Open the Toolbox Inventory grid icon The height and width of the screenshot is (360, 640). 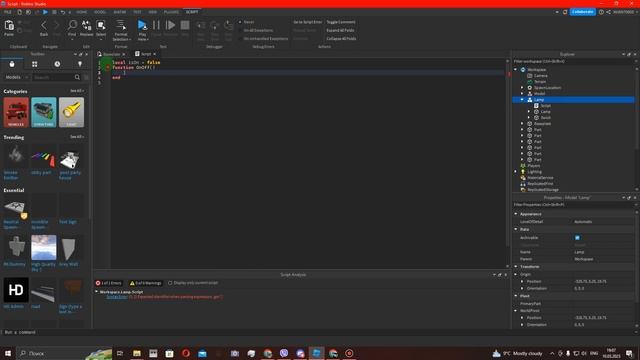(35, 64)
